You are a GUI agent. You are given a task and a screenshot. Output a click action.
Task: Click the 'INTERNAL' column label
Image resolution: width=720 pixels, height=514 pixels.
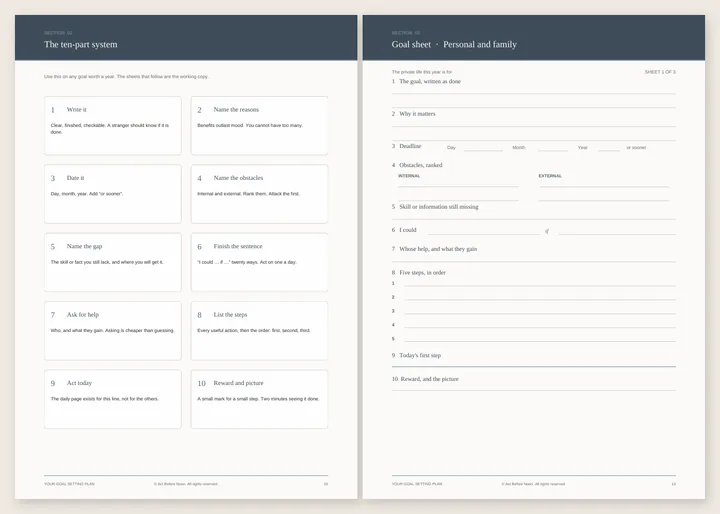click(409, 176)
